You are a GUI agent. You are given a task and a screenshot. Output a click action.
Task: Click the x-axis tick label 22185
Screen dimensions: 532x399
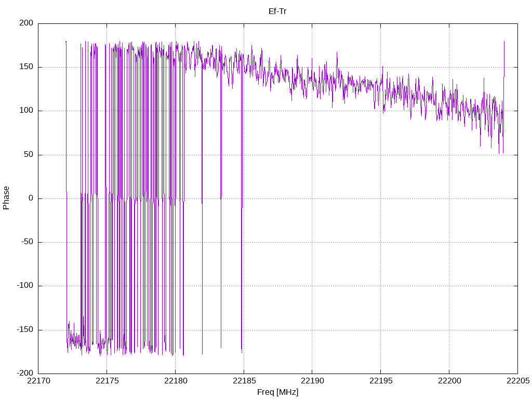(x=244, y=381)
